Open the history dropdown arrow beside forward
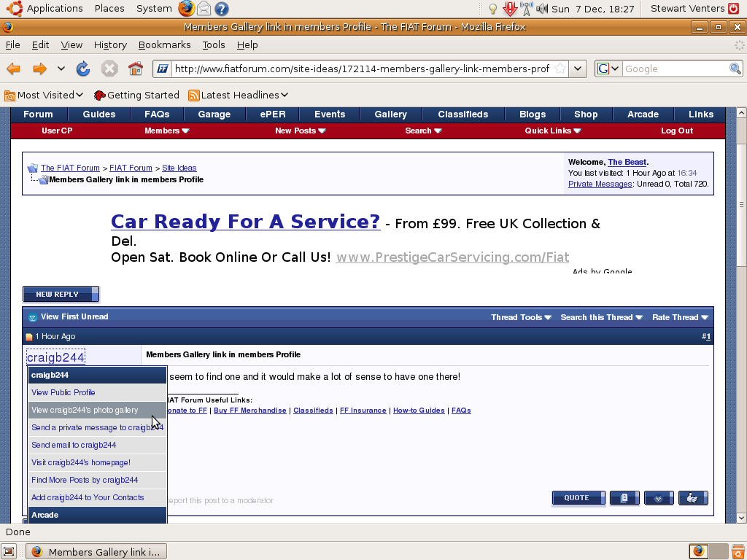This screenshot has width=747, height=560. [x=61, y=69]
